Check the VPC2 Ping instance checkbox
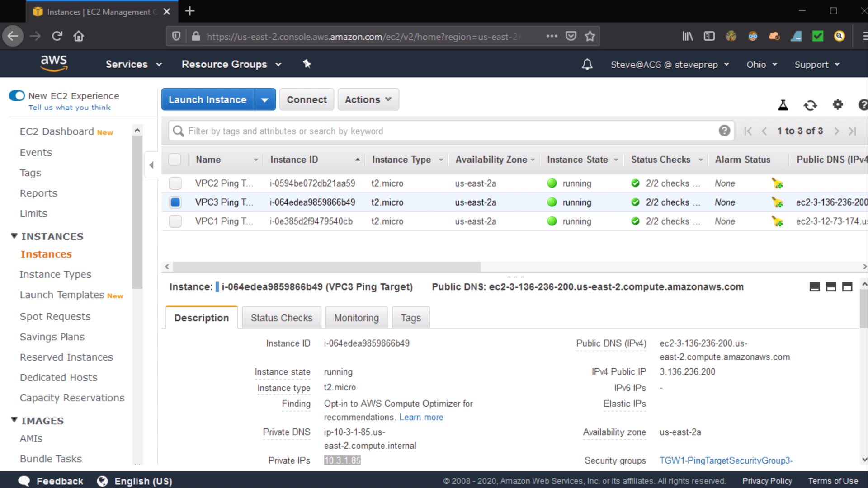The image size is (868, 488). point(175,183)
